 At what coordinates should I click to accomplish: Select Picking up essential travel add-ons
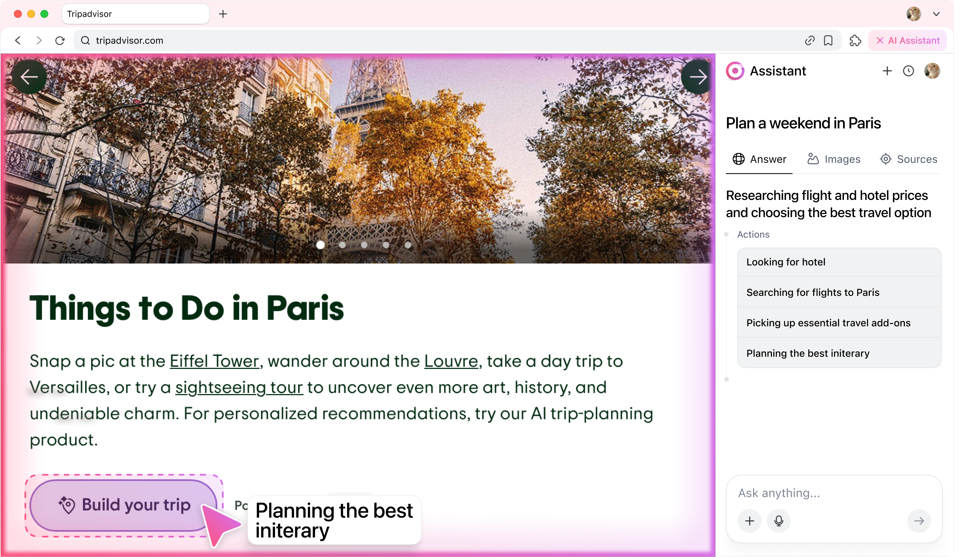[x=839, y=323]
